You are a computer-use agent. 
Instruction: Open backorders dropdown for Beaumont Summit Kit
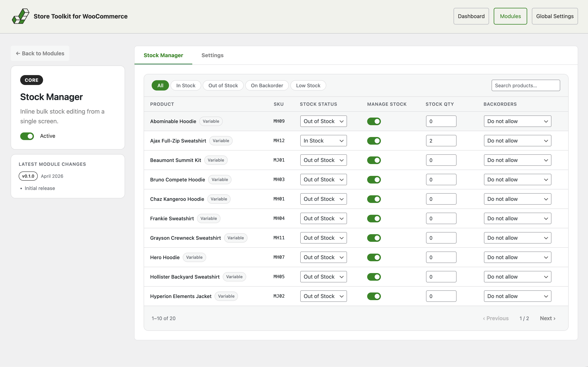coord(517,160)
